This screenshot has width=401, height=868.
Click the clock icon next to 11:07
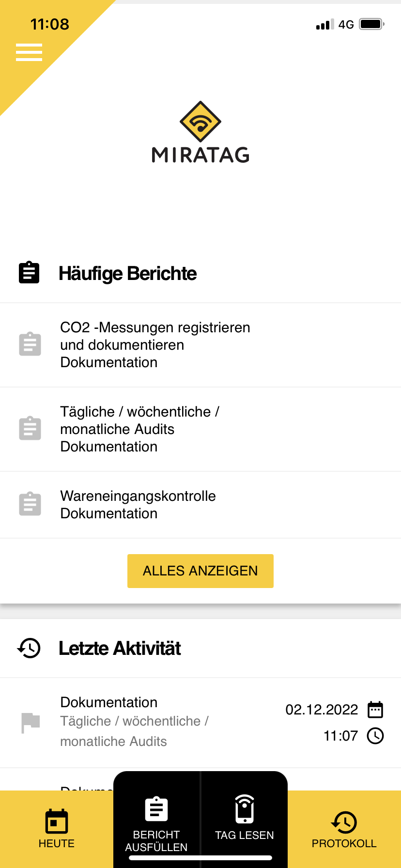point(375,736)
